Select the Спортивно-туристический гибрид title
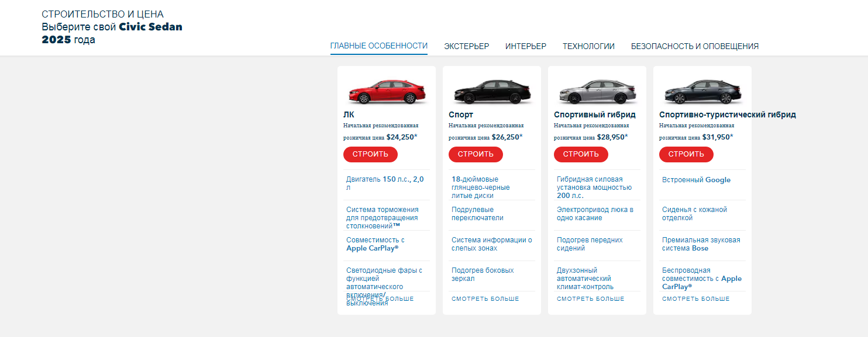 pyautogui.click(x=728, y=114)
